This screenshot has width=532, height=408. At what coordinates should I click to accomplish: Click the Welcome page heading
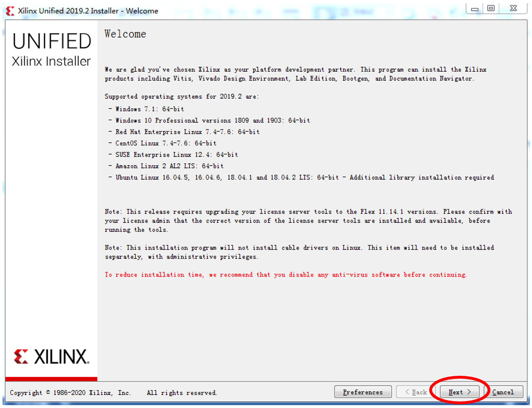pos(125,34)
